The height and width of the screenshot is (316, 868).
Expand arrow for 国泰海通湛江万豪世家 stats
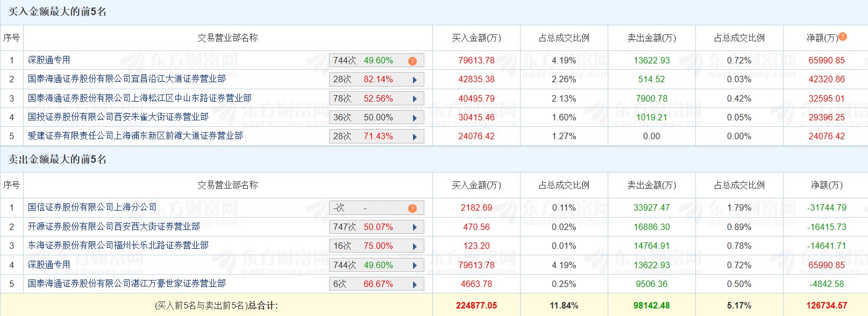point(415,284)
